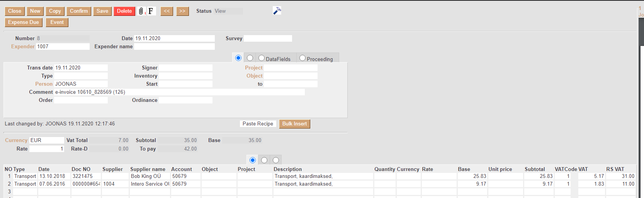Screen dimensions: 644x198
Task: Open the Expender lookup link
Action: pos(23,46)
